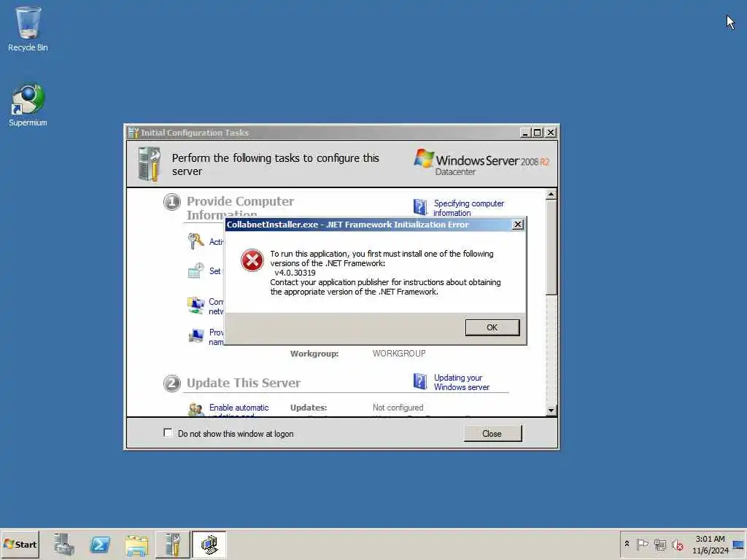Image resolution: width=747 pixels, height=560 pixels.
Task: Click the step 2 Update This Server heading
Action: 244,383
